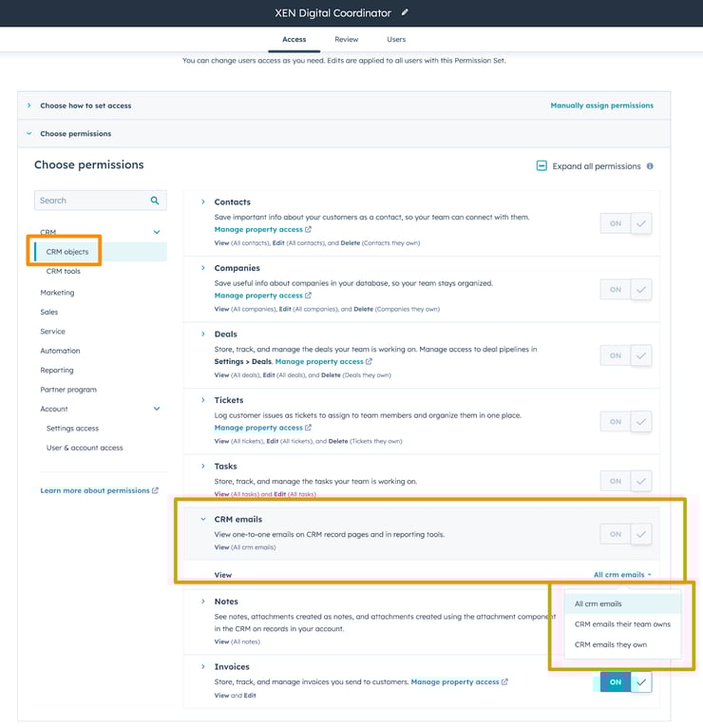Choose All crm emails option
703x728 pixels.
[x=622, y=603]
